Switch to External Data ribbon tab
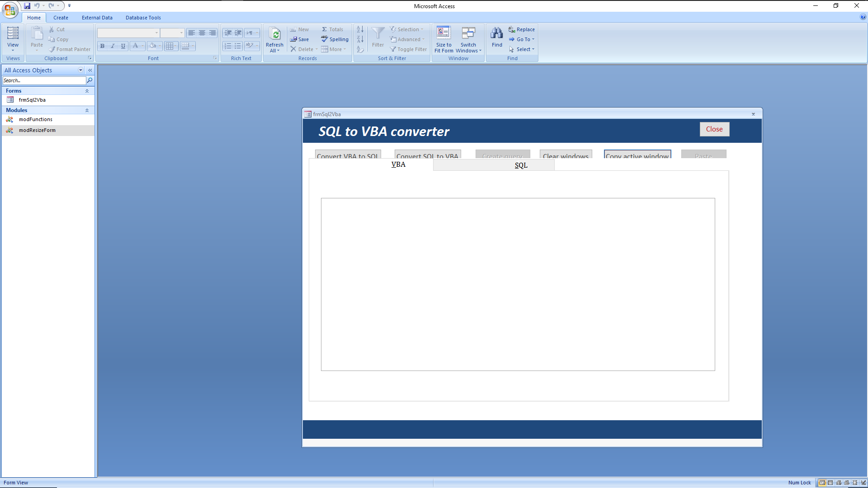Viewport: 868px width, 488px height. (97, 18)
